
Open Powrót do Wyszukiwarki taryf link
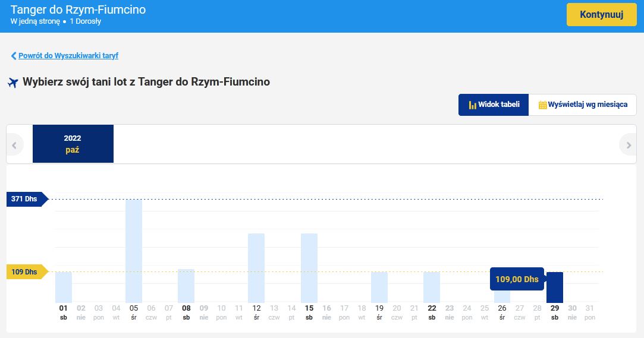[68, 56]
